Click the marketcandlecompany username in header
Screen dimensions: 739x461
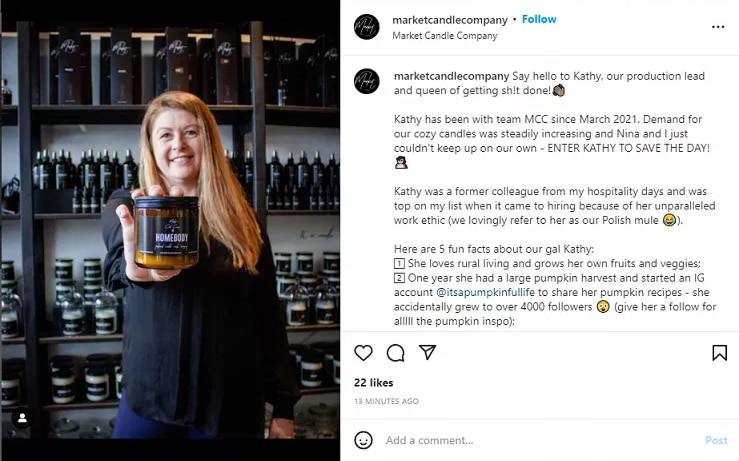tap(450, 20)
